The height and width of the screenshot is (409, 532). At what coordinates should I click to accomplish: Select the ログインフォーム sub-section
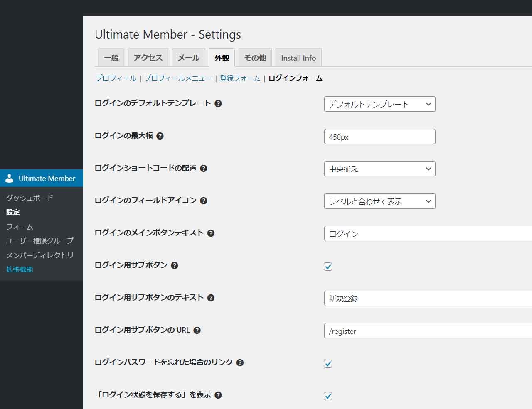pos(296,78)
